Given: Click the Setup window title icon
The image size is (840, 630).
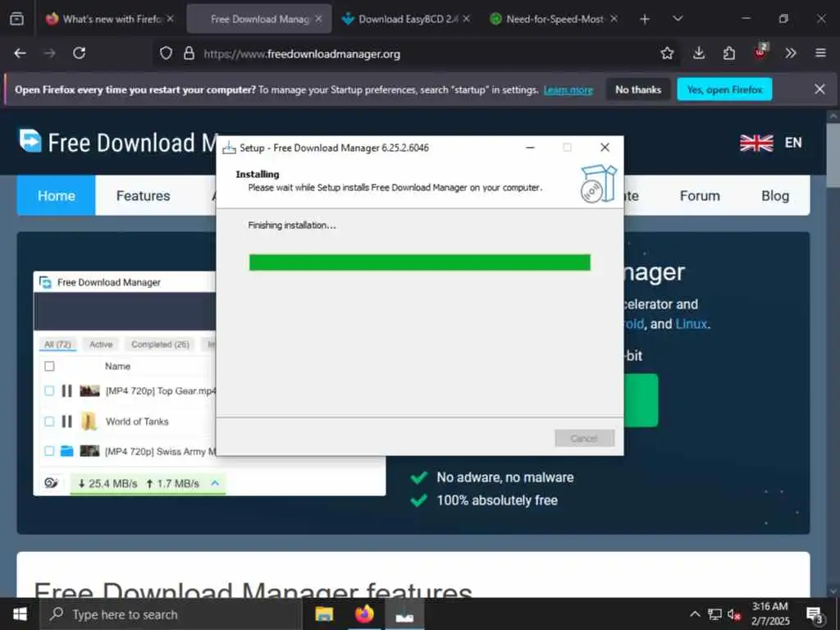Looking at the screenshot, I should coord(229,148).
